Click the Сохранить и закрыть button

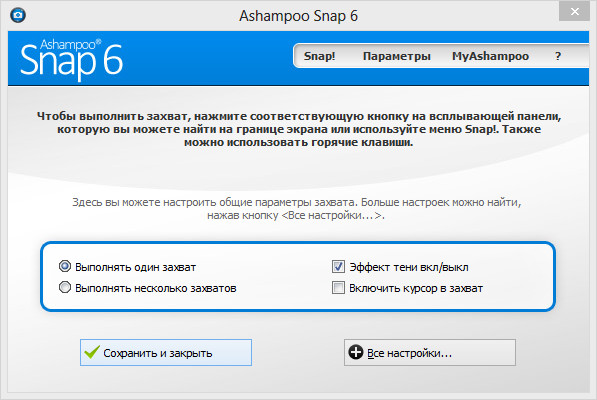click(x=166, y=352)
